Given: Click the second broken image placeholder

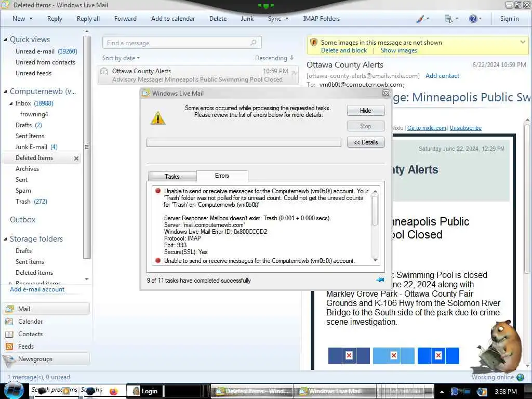Looking at the screenshot, I should pos(394,355).
